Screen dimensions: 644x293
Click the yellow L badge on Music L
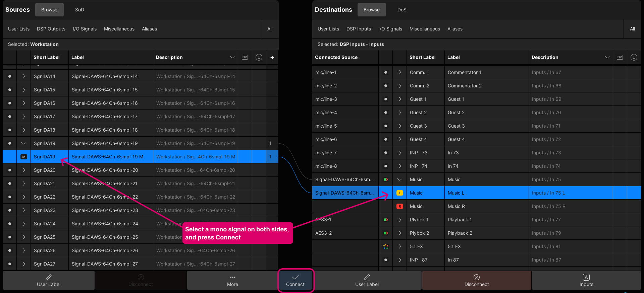pos(400,193)
